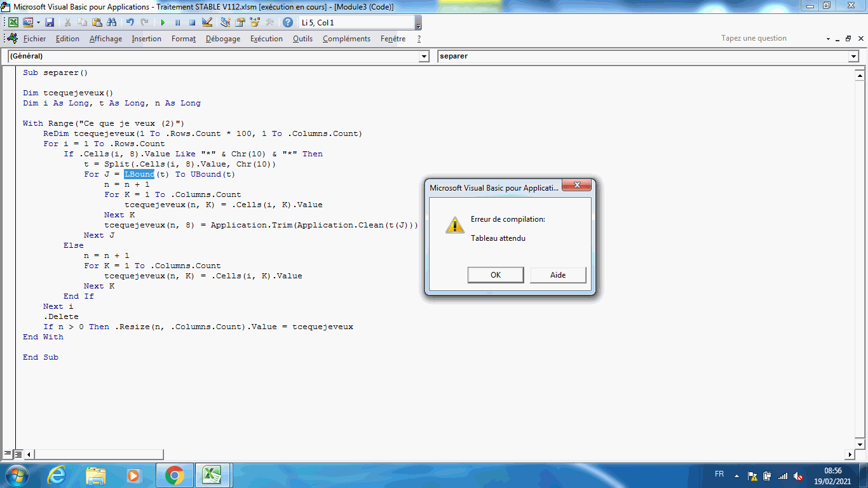Click the Find binoculars icon

tap(112, 22)
